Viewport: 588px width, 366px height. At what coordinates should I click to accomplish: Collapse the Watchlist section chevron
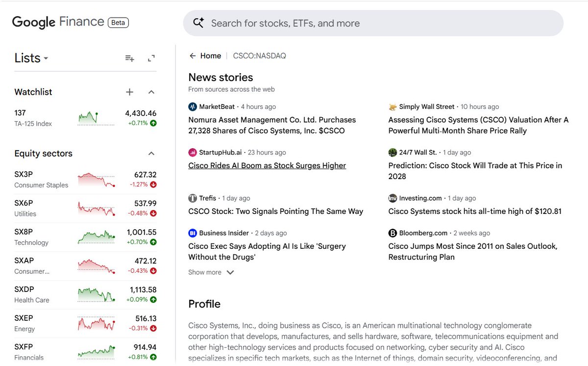[x=151, y=92]
